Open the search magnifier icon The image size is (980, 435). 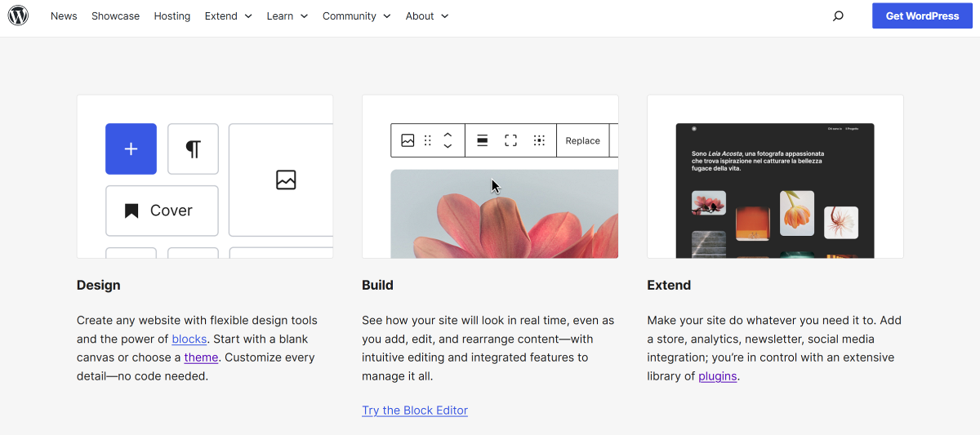(838, 16)
